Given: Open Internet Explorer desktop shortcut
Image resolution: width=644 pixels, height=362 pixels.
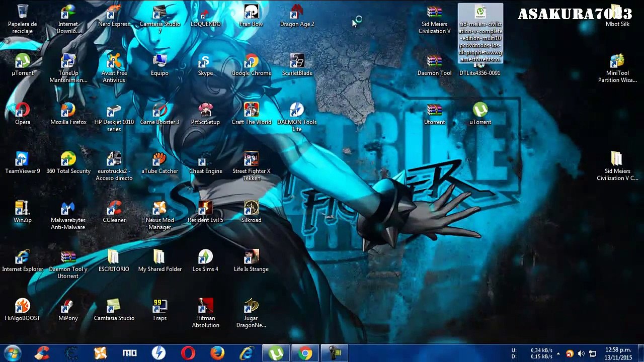Looking at the screenshot, I should [x=23, y=261].
